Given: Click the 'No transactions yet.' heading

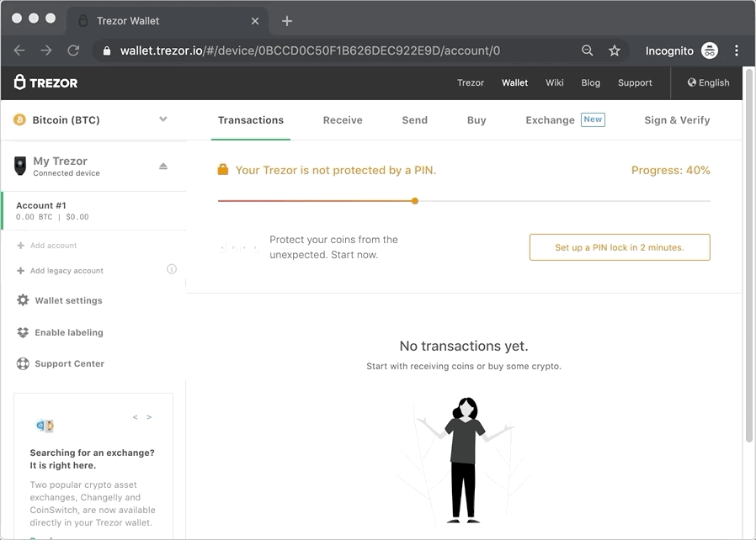Looking at the screenshot, I should [464, 346].
